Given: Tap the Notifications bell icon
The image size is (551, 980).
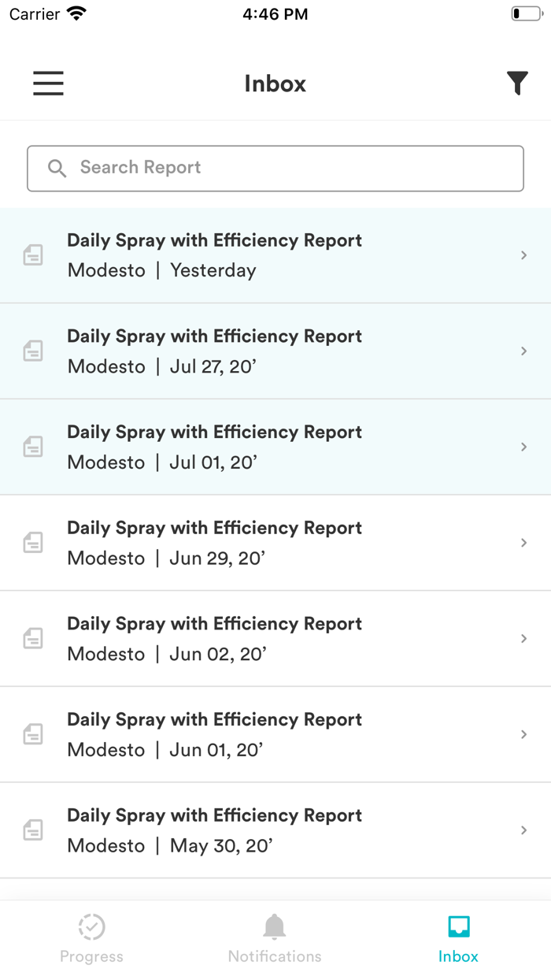Looking at the screenshot, I should pyautogui.click(x=274, y=927).
